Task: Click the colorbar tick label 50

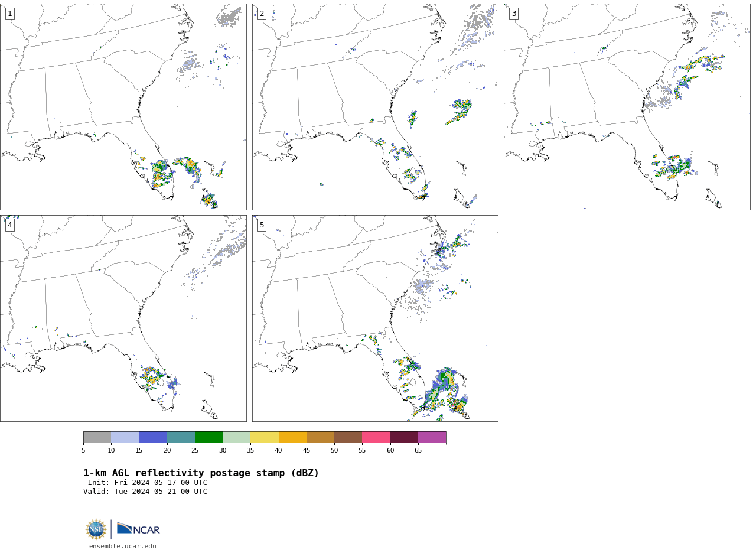Action: [334, 451]
